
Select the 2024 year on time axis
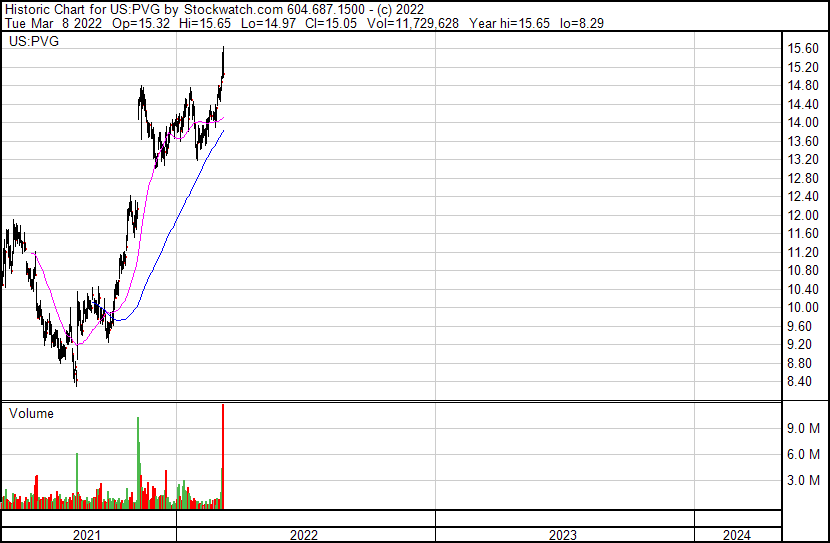pos(736,535)
